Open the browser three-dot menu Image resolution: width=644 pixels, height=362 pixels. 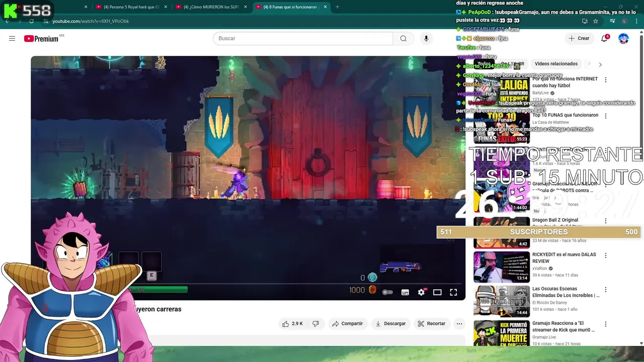637,21
